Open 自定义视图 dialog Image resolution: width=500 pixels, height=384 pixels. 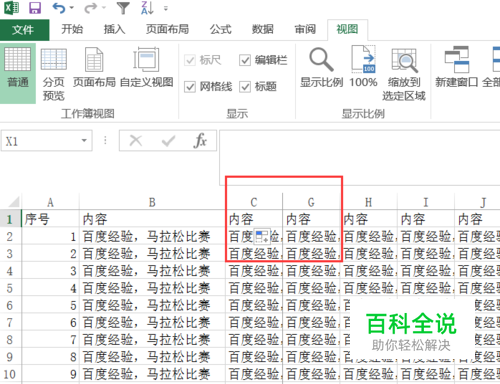[x=147, y=68]
